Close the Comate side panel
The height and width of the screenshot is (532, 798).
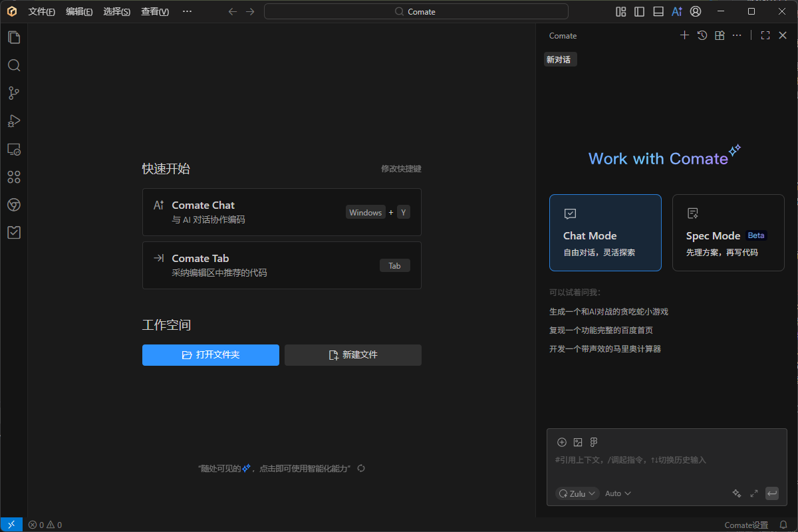(783, 35)
